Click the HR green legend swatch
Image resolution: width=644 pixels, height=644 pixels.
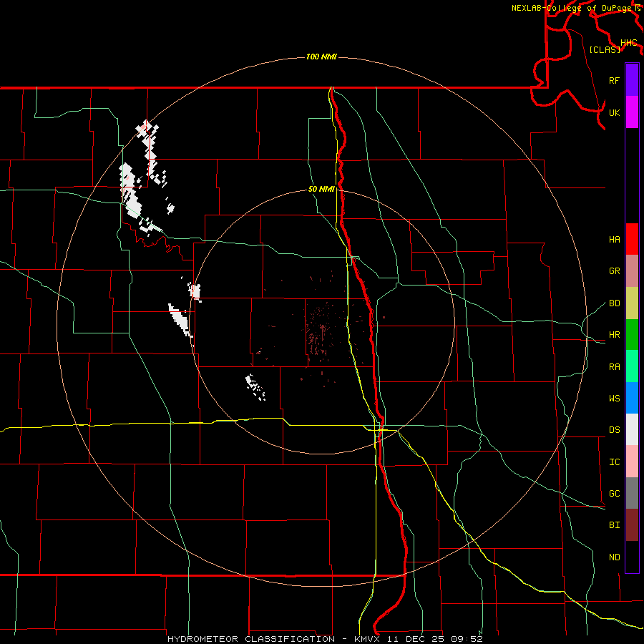tap(632, 334)
